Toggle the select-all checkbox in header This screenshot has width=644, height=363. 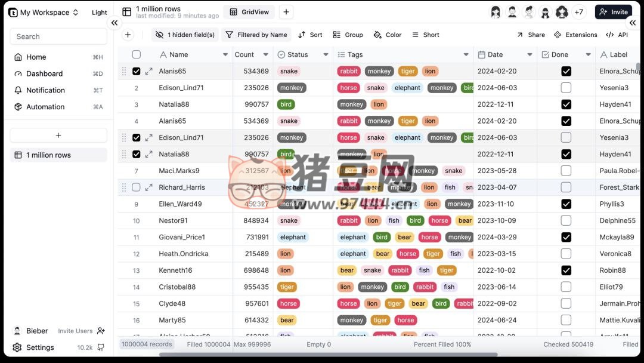(137, 54)
